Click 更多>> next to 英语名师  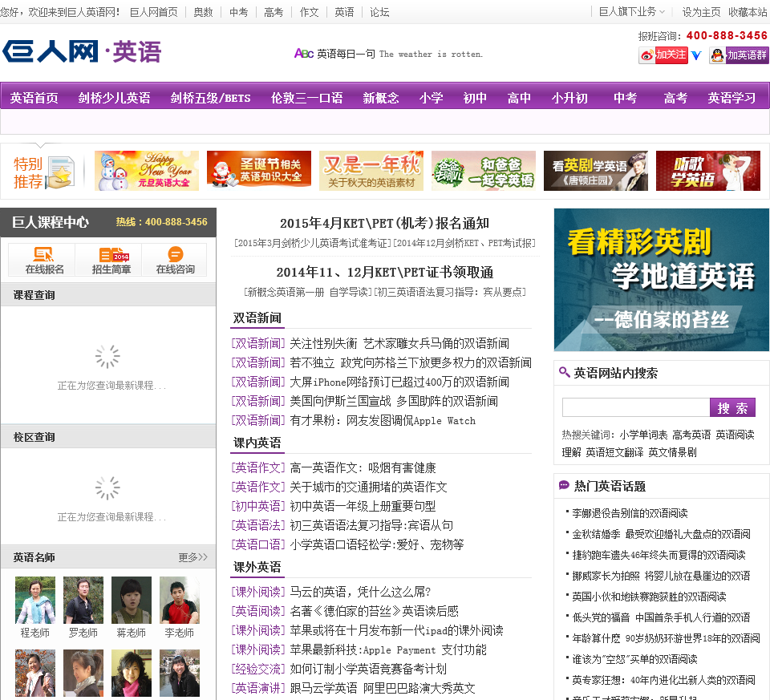click(192, 557)
